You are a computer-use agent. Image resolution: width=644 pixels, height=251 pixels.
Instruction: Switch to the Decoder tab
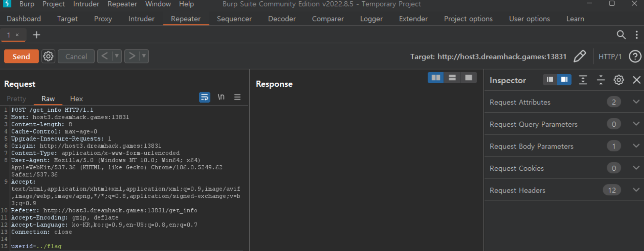282,19
